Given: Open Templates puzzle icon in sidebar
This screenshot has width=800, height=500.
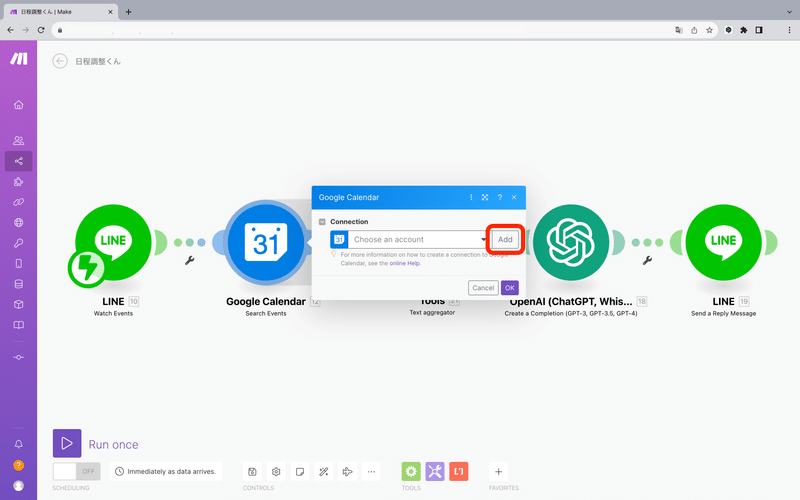Looking at the screenshot, I should tap(18, 182).
